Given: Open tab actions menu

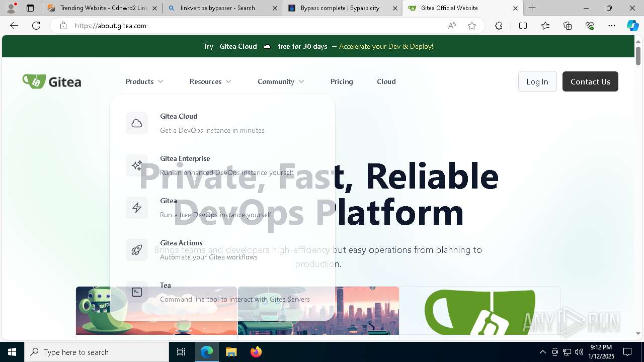Looking at the screenshot, I should (30, 8).
